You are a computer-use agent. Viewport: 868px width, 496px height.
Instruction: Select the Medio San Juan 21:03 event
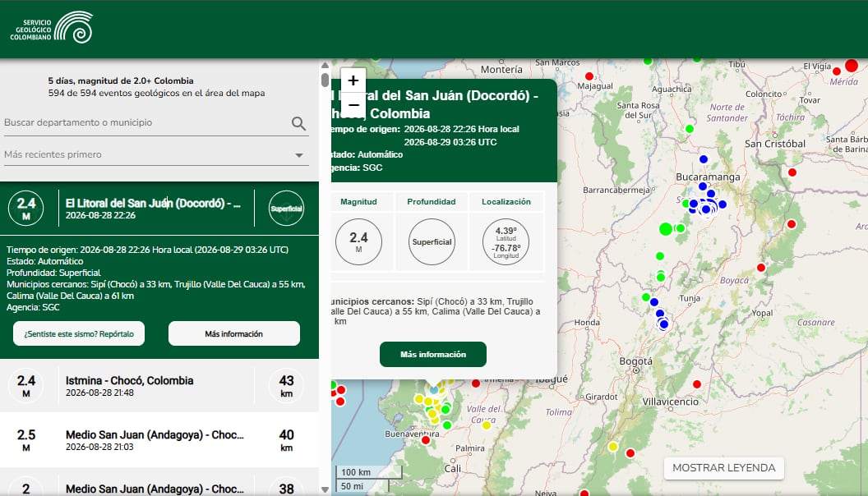[159, 440]
